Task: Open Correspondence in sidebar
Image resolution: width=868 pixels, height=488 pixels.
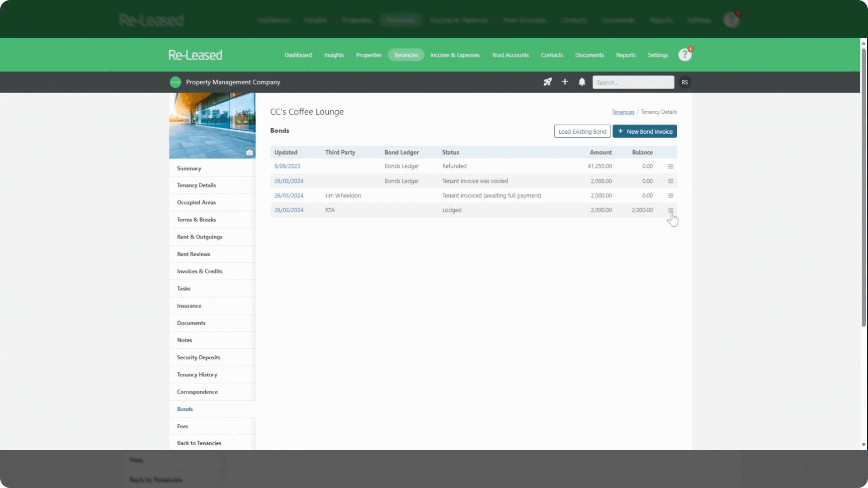Action: 212,392
